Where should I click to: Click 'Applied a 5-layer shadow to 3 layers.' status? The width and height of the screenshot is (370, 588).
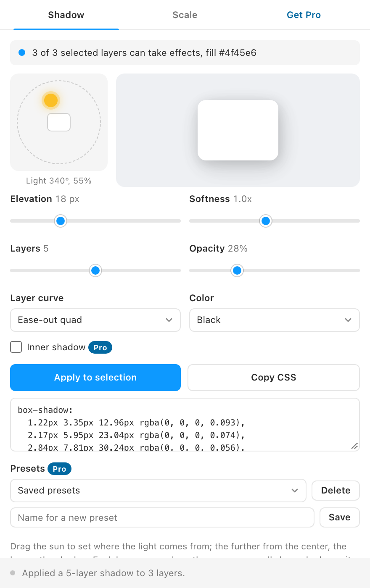click(103, 573)
